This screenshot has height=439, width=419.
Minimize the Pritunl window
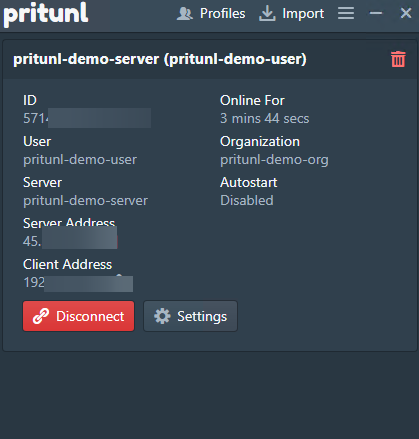pos(376,13)
